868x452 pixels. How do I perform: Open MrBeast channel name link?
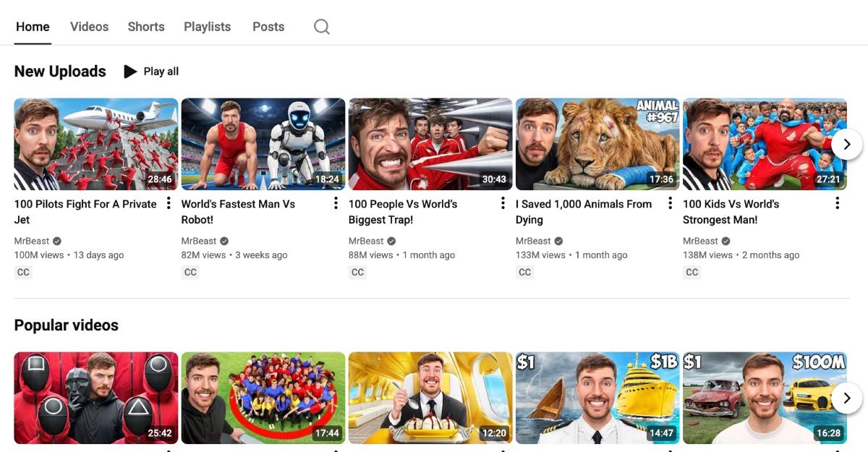[x=31, y=240]
